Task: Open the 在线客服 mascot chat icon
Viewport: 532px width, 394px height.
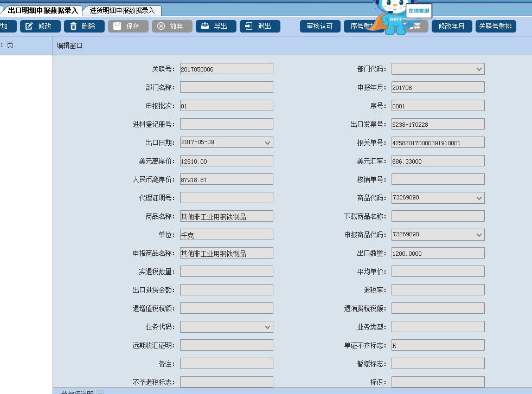Action: (x=399, y=17)
